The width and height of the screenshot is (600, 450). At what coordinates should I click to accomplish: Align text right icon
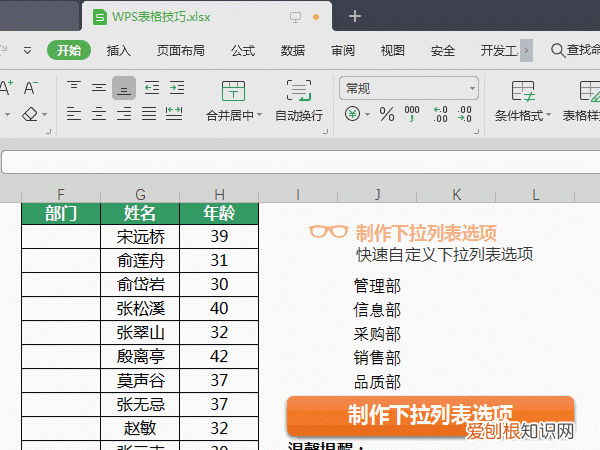tap(124, 114)
